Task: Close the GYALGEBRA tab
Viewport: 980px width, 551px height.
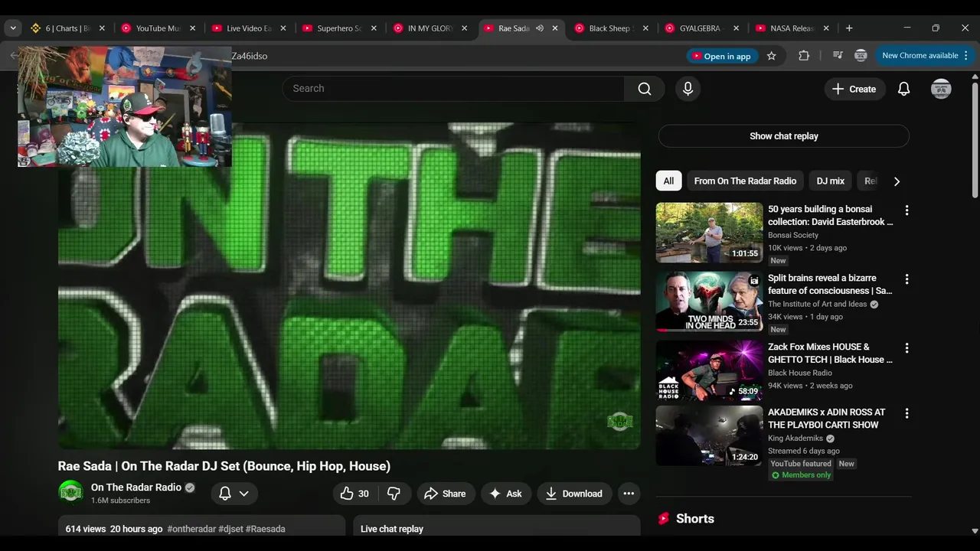Action: [736, 28]
